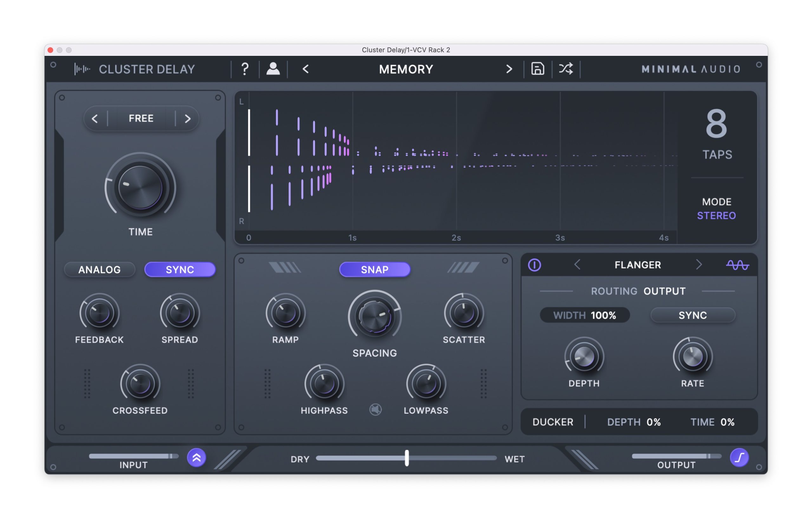Click the randomize shuffle icon

(566, 69)
